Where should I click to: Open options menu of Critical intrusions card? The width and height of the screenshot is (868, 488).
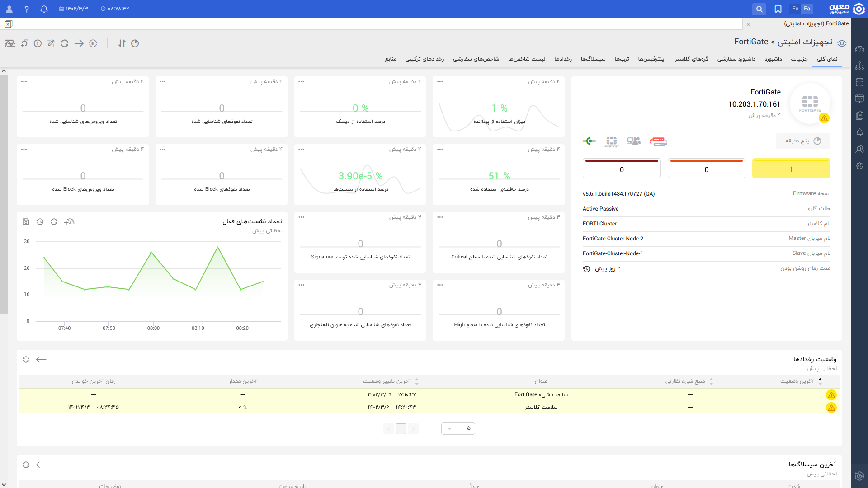point(440,217)
